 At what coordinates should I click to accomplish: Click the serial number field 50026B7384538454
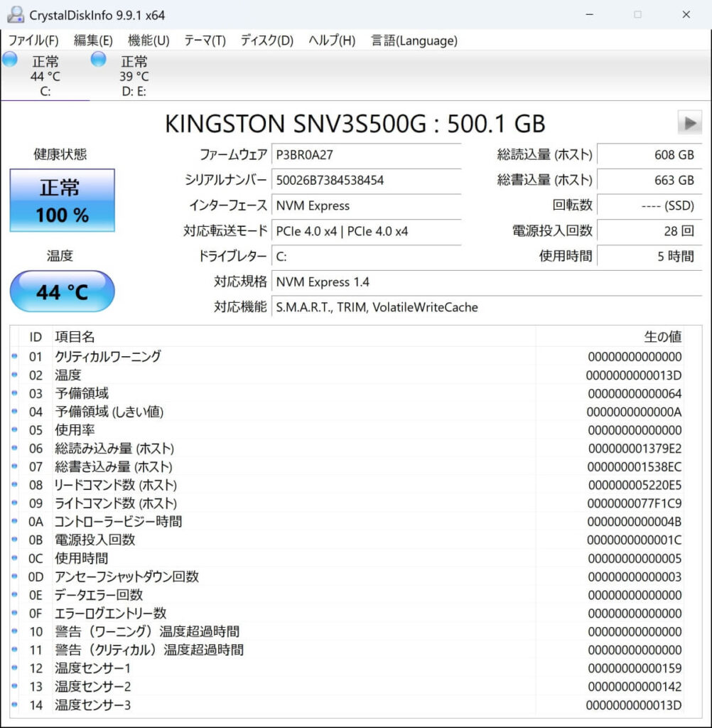click(366, 180)
